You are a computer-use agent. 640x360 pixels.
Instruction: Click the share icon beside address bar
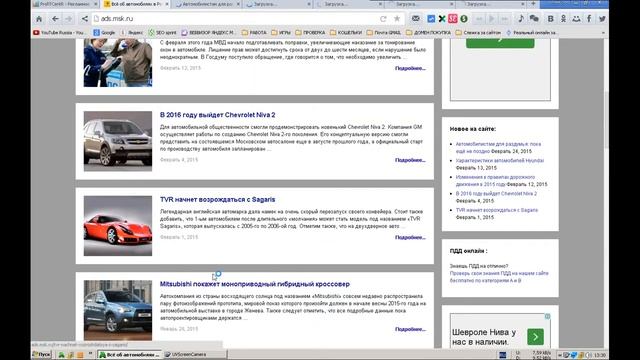click(x=84, y=19)
